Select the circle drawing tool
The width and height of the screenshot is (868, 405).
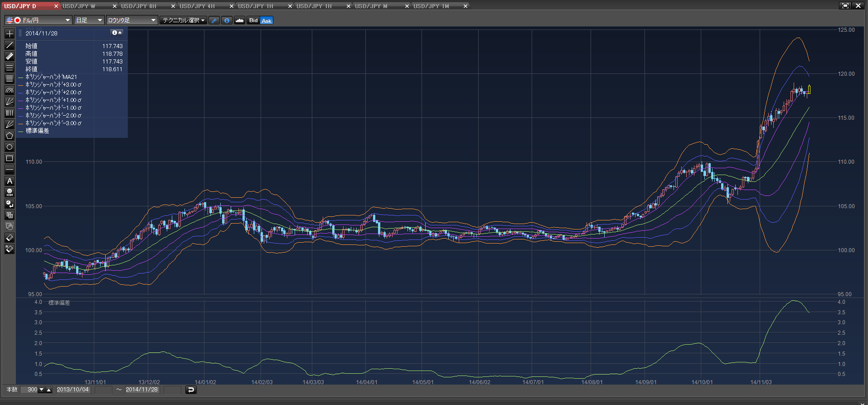[10, 147]
